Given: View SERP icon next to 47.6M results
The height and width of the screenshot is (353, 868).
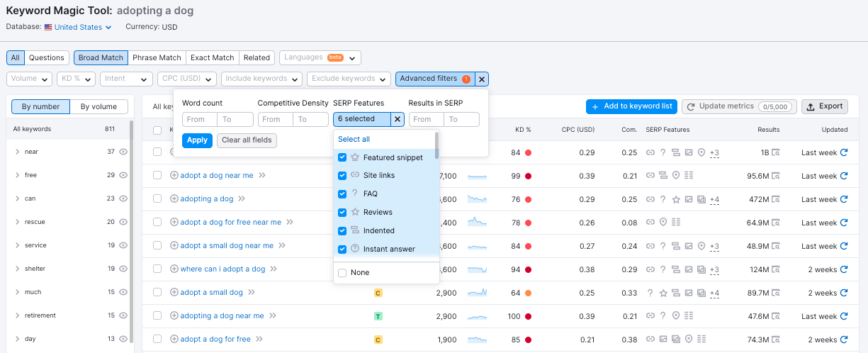Looking at the screenshot, I should [776, 316].
